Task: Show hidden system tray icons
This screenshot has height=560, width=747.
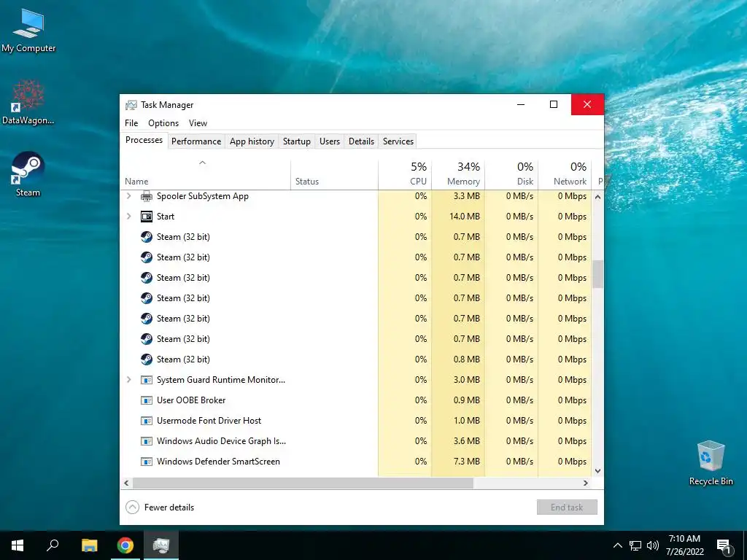Action: point(617,545)
